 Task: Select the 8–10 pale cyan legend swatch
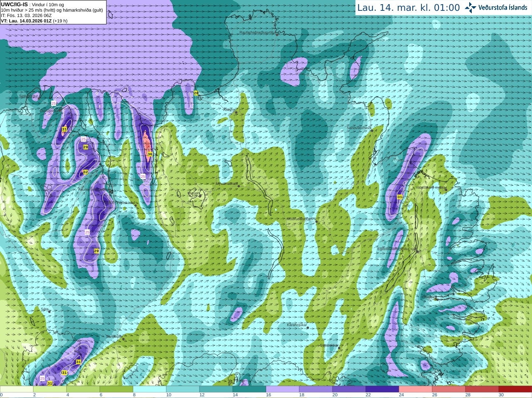(x=150, y=389)
